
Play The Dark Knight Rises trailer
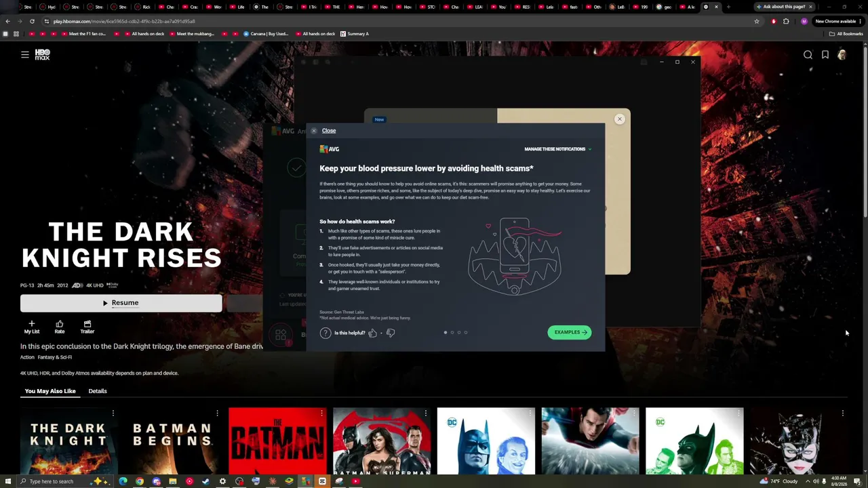(87, 327)
